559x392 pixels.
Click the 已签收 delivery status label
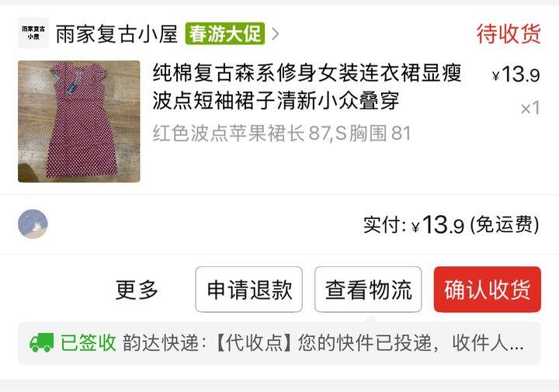click(x=88, y=343)
